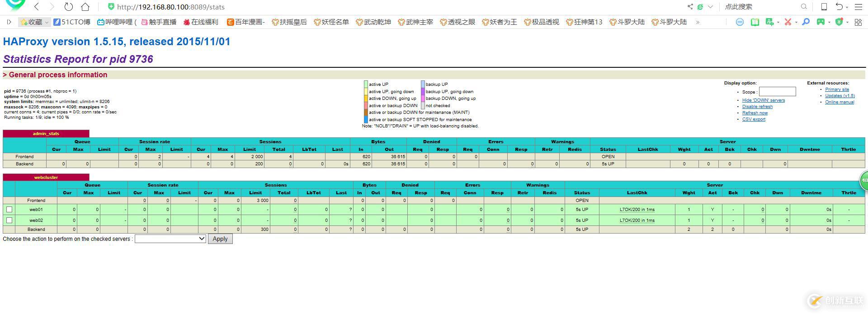The height and width of the screenshot is (314, 868).
Task: Click the Apply button
Action: coord(220,239)
